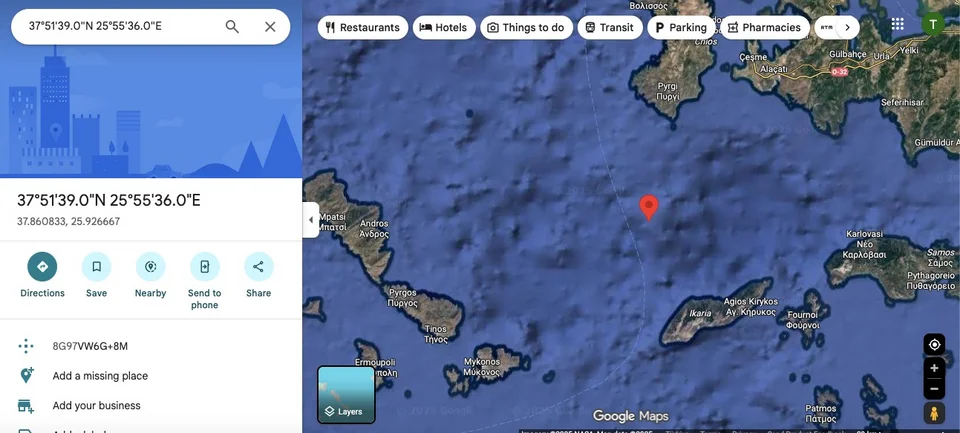This screenshot has height=433, width=960.
Task: Show more category chips with the arrow
Action: (x=847, y=28)
